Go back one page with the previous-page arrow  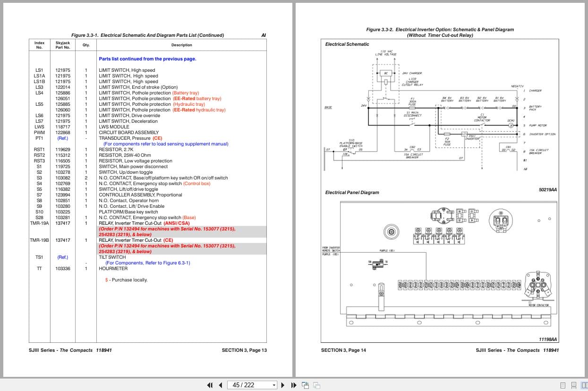coord(220,385)
